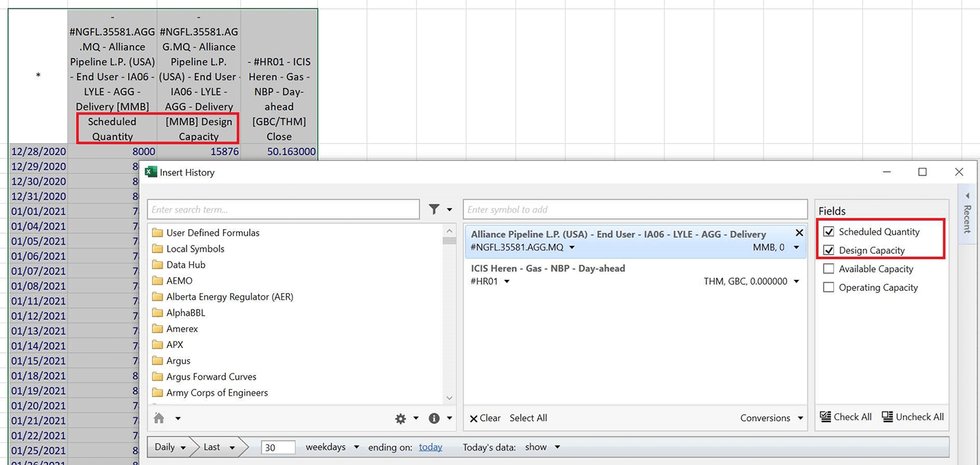Change the Daily frequency dropdown
Screen dimensions: 980x465
point(171,447)
